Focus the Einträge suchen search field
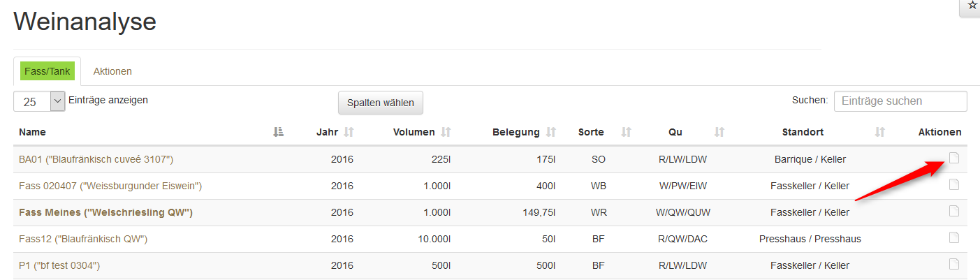This screenshot has width=980, height=280. 900,101
